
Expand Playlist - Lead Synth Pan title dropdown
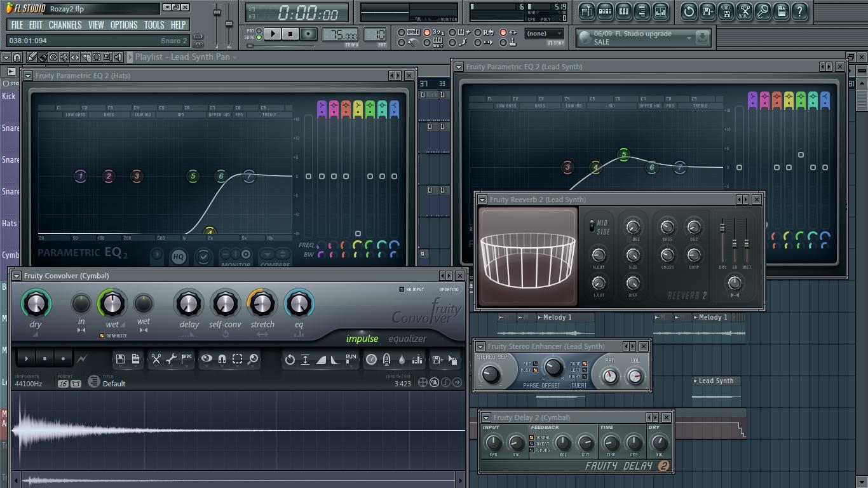coord(234,57)
